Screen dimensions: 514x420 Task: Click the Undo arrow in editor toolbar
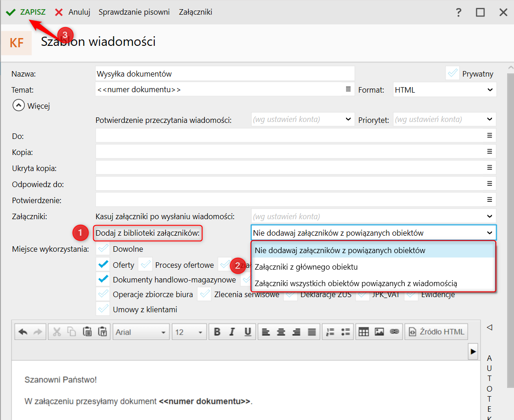[23, 332]
